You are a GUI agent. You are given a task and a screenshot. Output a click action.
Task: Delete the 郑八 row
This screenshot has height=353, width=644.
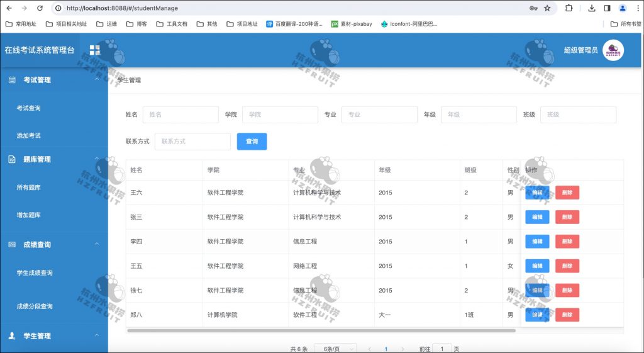(x=567, y=315)
